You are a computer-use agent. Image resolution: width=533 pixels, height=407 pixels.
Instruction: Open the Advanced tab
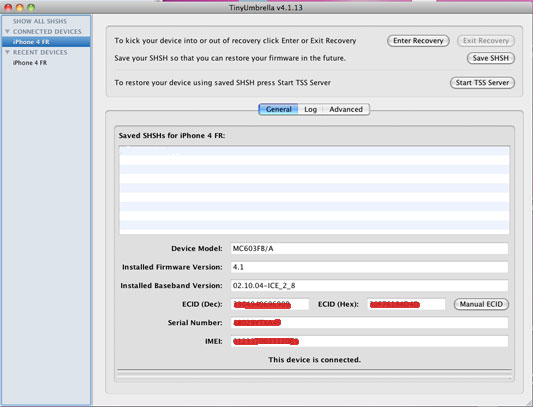[346, 109]
